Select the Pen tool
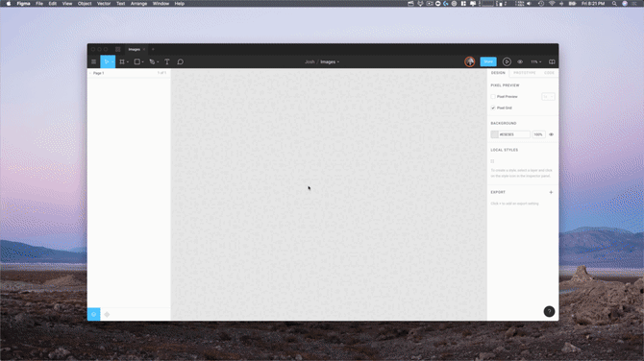The height and width of the screenshot is (361, 644). tap(152, 62)
